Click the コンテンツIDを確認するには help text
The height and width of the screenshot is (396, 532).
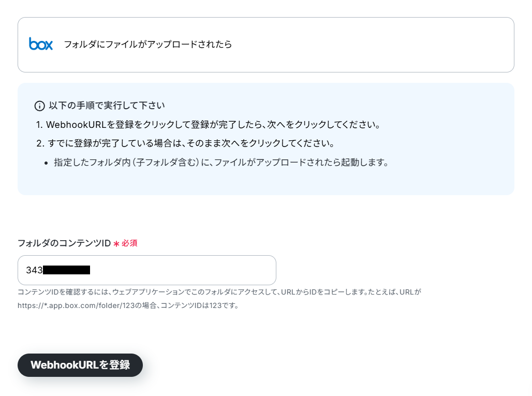pyautogui.click(x=219, y=292)
